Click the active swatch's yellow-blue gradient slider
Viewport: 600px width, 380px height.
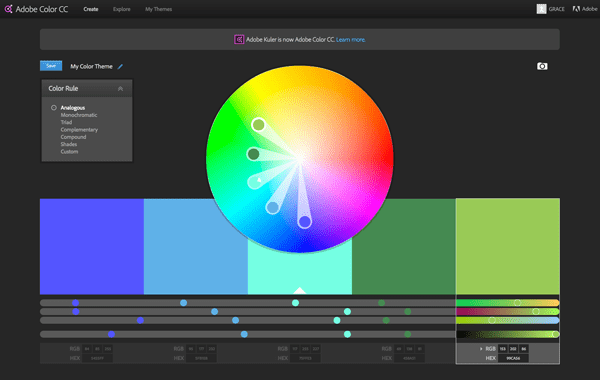point(508,320)
